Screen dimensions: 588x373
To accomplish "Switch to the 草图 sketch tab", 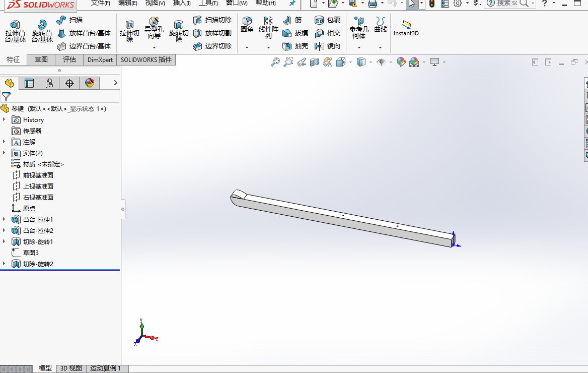I will coord(41,59).
